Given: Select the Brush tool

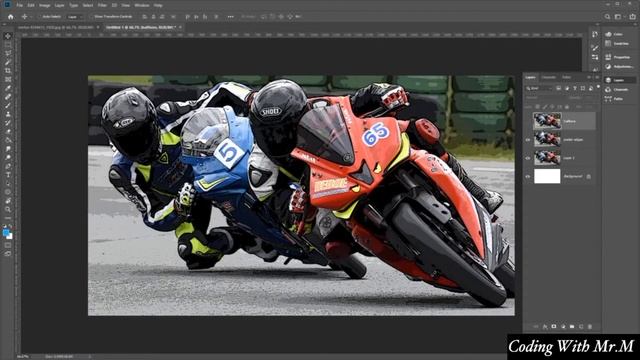Looking at the screenshot, I should (x=8, y=105).
